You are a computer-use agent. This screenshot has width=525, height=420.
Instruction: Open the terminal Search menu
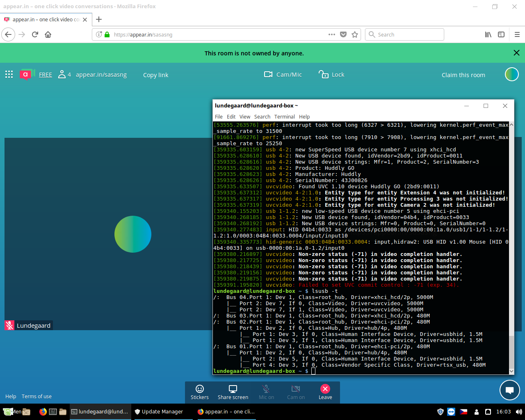262,116
